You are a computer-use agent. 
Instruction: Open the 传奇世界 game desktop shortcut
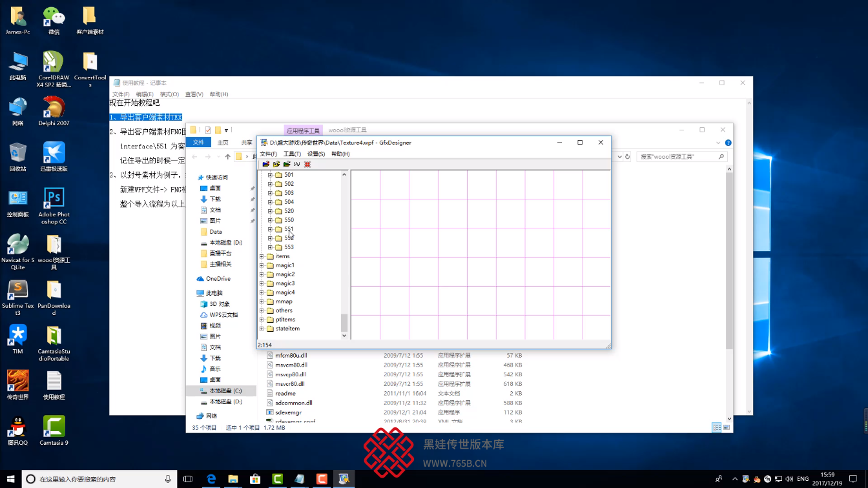pos(17,385)
